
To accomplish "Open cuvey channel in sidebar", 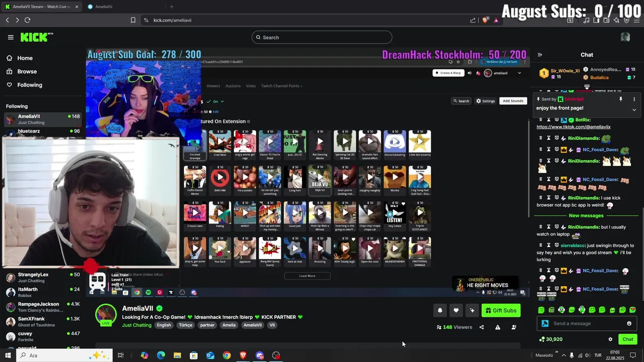I will [42, 336].
